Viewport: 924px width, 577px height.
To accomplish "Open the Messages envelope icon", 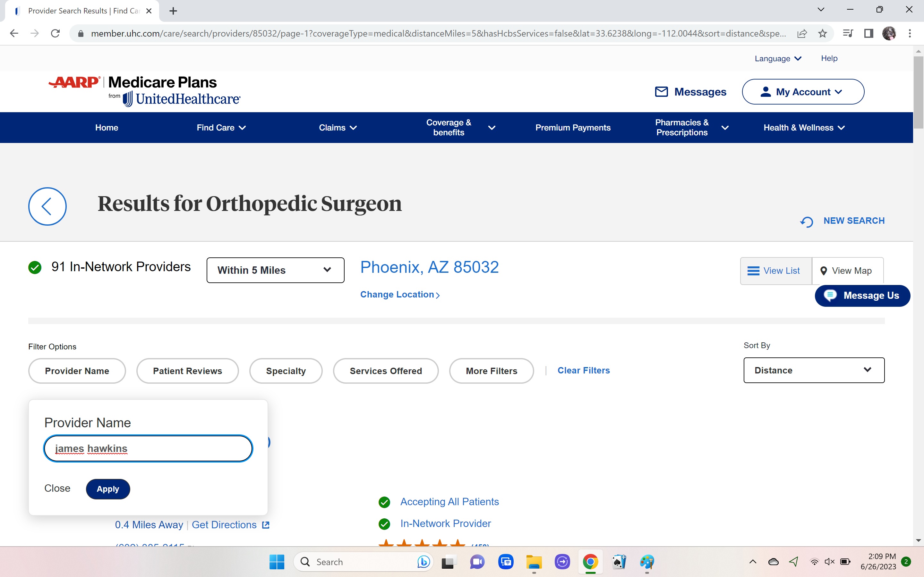I will tap(661, 92).
